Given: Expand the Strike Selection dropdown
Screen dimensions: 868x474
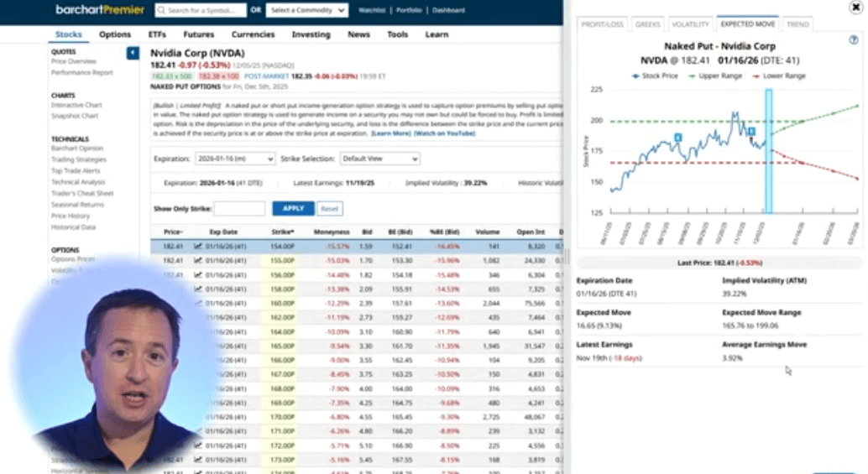Looking at the screenshot, I should [x=379, y=159].
